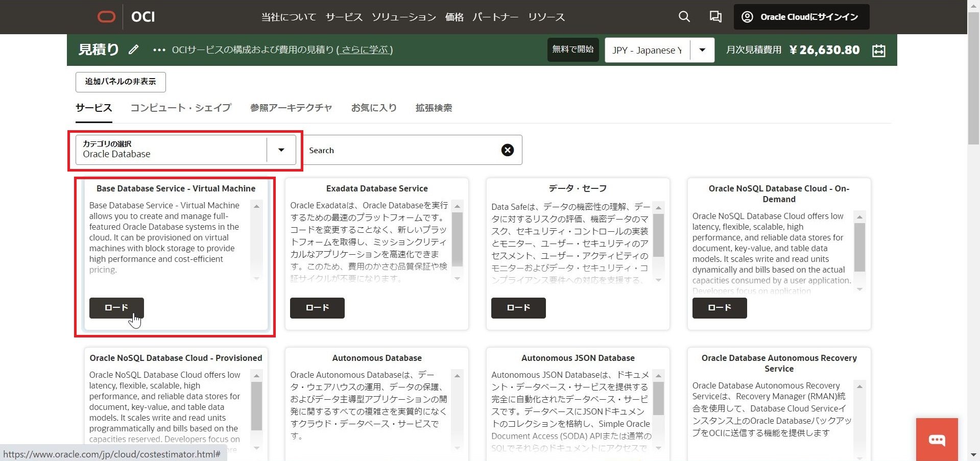Click Oracle Cloudにサインイン button

click(801, 17)
